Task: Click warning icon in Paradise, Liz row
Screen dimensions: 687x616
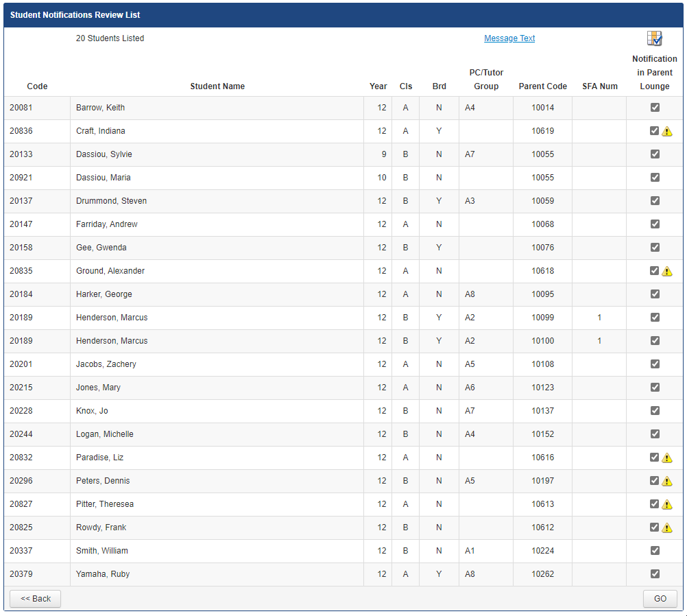Action: click(x=667, y=458)
